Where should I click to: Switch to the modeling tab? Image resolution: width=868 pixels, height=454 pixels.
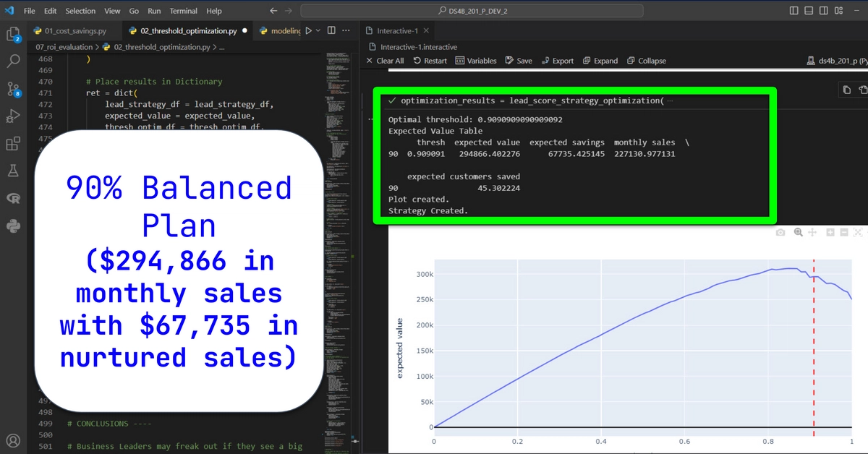click(278, 31)
